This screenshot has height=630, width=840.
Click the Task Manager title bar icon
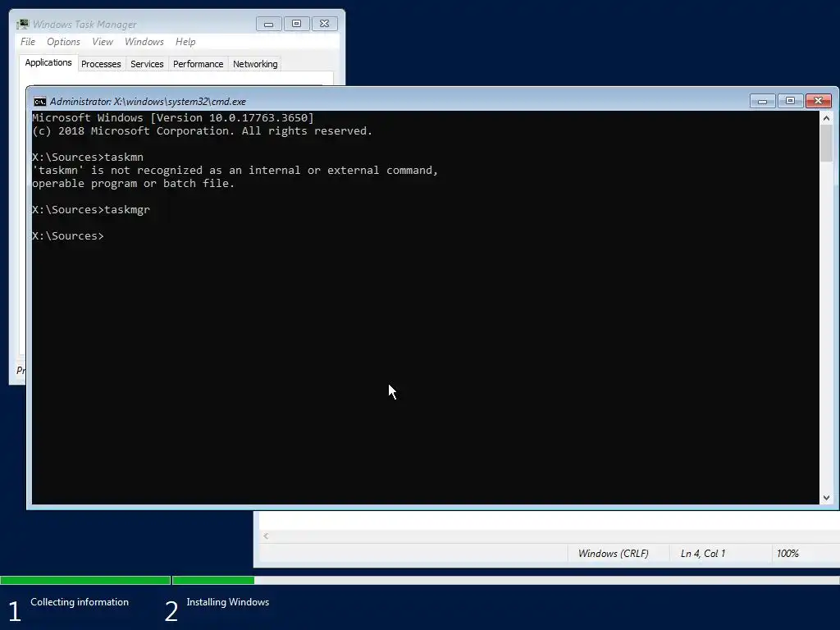[x=22, y=24]
